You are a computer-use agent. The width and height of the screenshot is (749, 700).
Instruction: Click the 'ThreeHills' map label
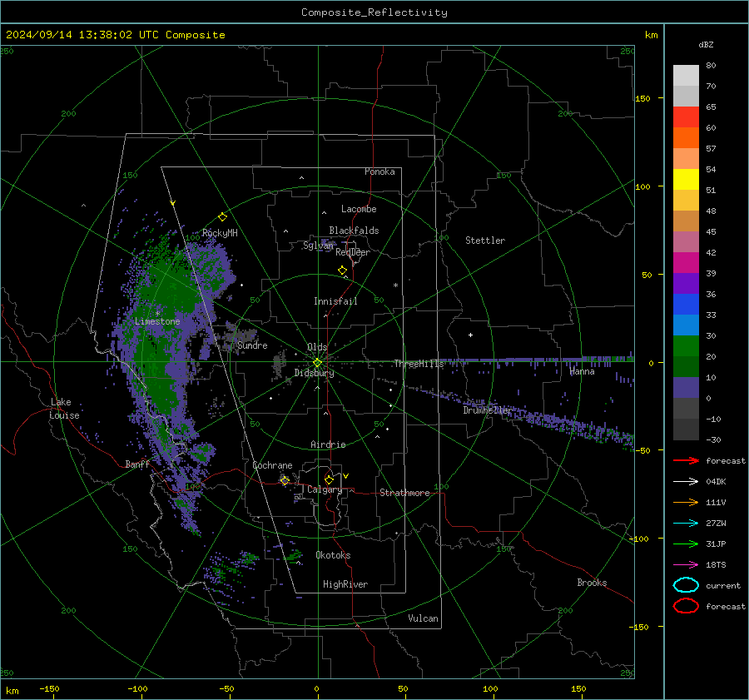[x=419, y=364]
